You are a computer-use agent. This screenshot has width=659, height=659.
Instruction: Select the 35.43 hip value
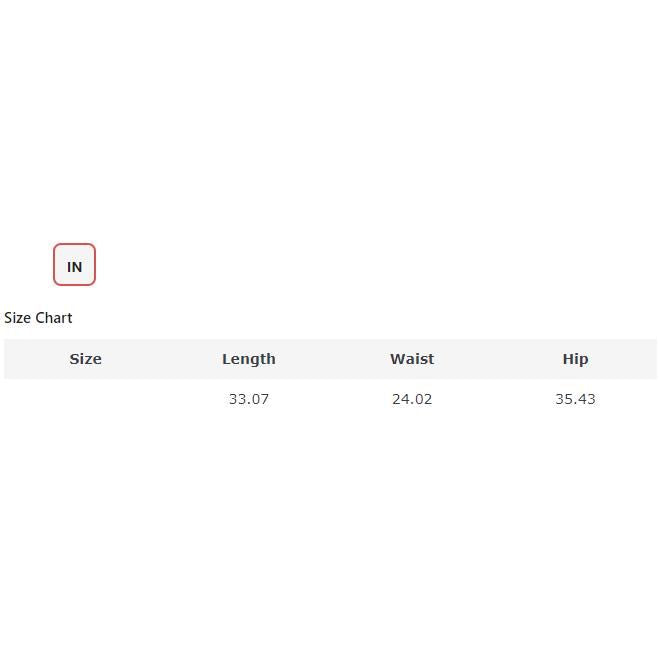tap(575, 399)
